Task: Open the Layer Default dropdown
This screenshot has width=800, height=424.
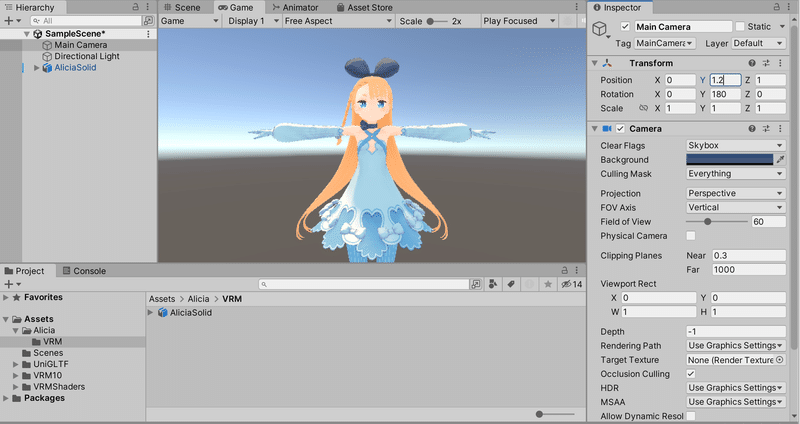Action: coord(758,43)
